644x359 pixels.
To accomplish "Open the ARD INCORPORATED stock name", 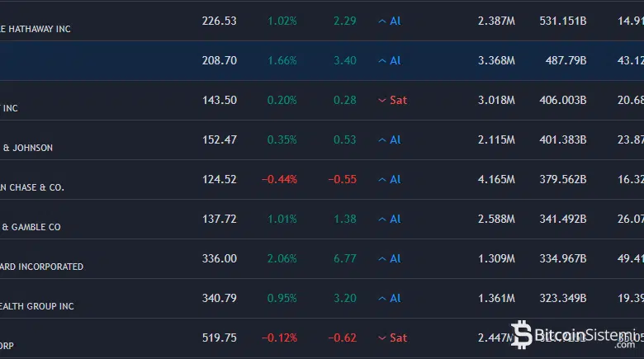I will click(41, 267).
